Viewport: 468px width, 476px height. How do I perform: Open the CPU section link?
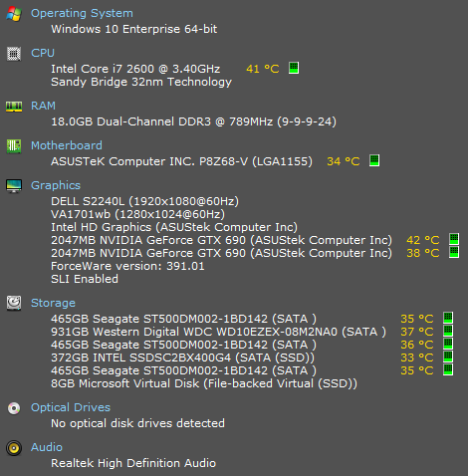pyautogui.click(x=43, y=53)
